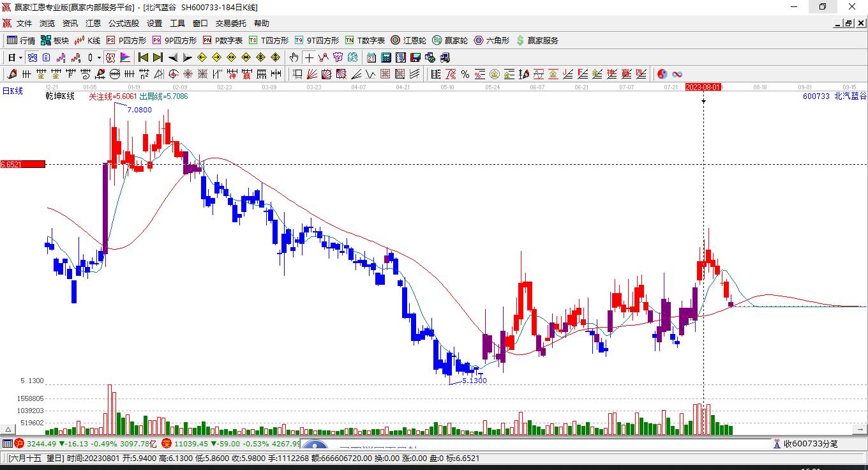Open the 江恩轮 Gann wheel tool

click(408, 40)
